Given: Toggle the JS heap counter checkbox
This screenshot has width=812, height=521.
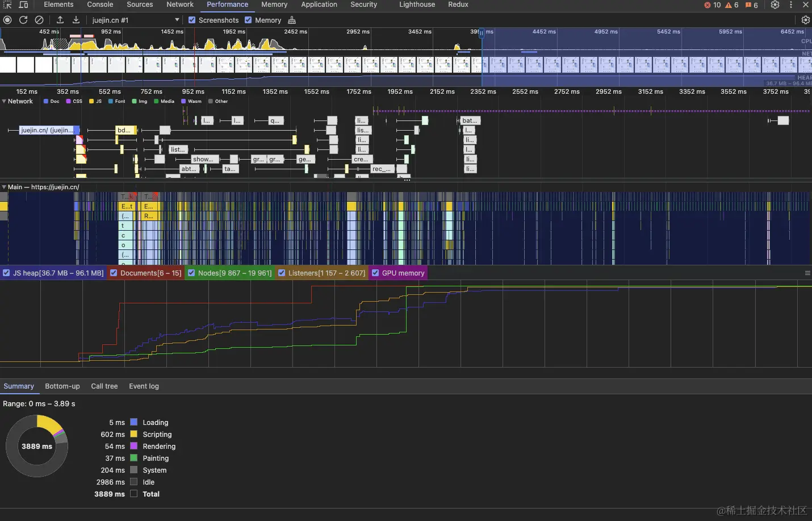Looking at the screenshot, I should 6,273.
